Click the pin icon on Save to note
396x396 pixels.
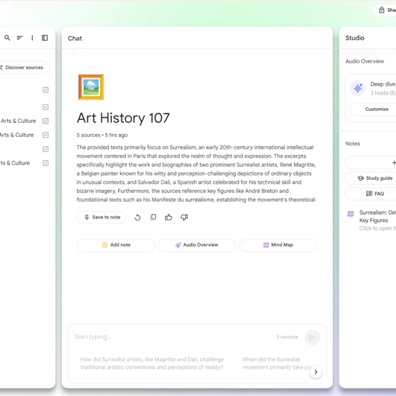tap(87, 217)
